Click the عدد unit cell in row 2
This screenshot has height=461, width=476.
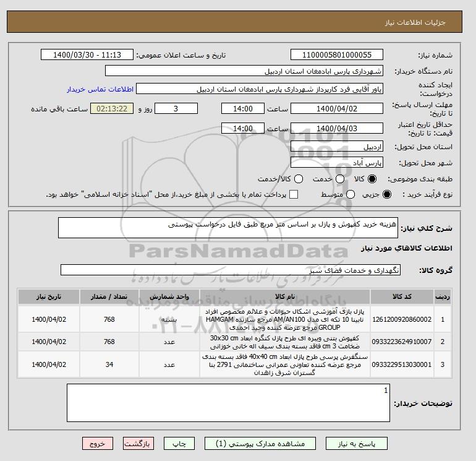[169, 342]
